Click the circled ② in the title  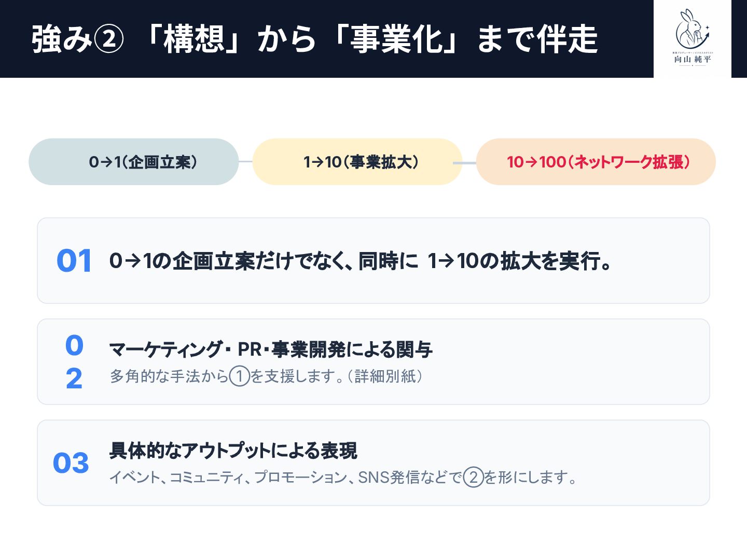point(109,39)
